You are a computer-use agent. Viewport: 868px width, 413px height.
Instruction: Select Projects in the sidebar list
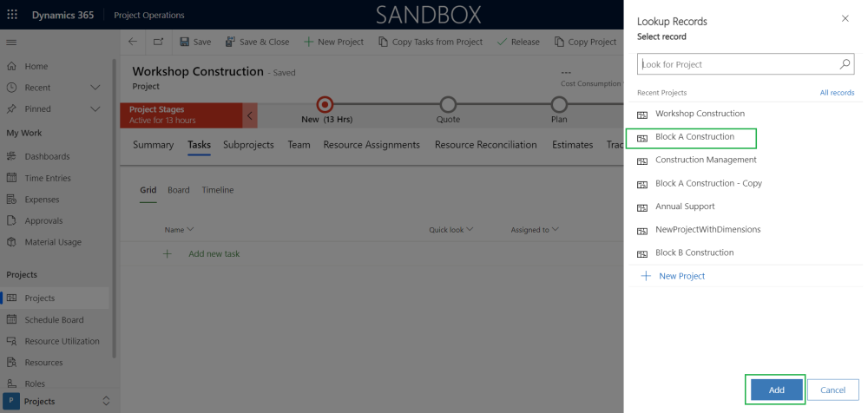[x=56, y=298]
